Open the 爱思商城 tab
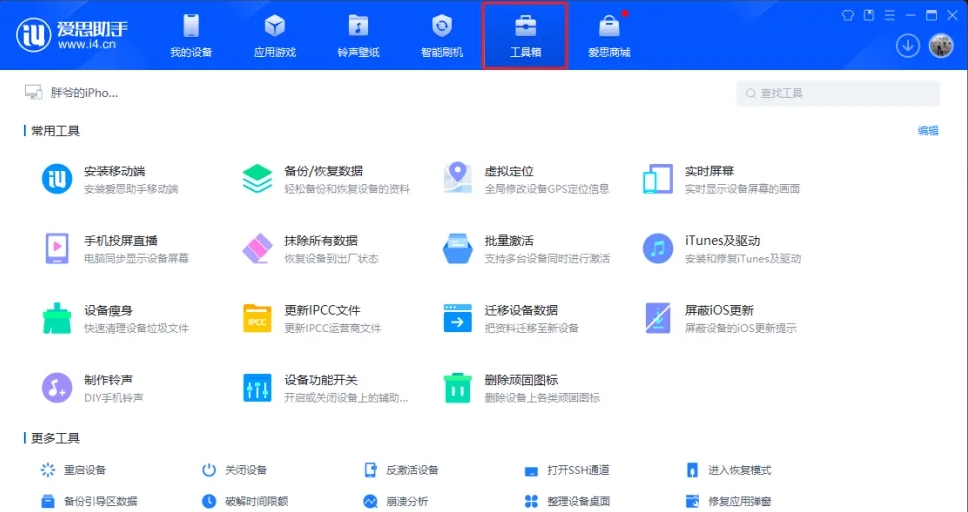 (x=609, y=35)
